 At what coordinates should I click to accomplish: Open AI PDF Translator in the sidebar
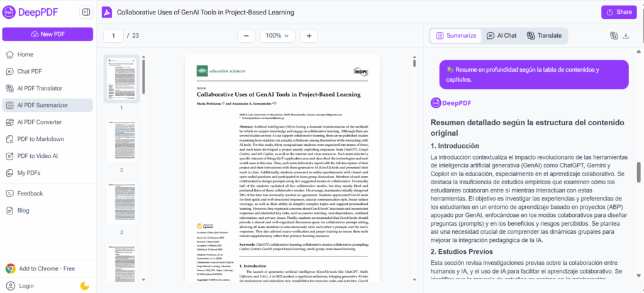click(48, 88)
